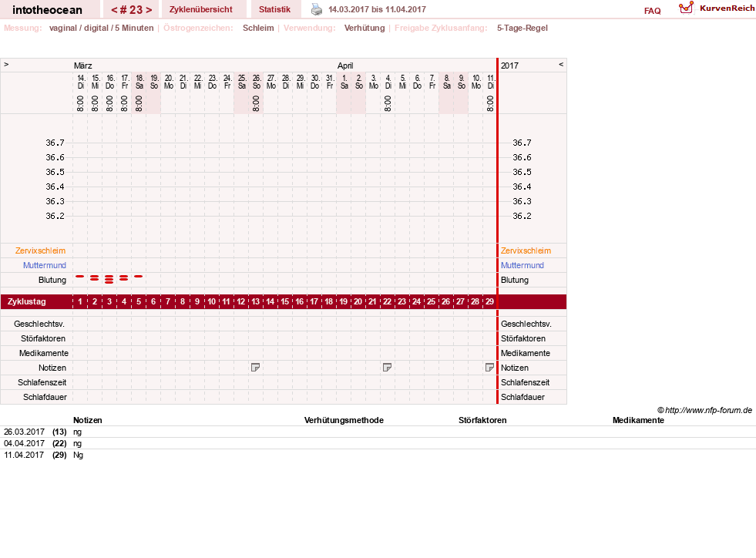Click the printer icon
The height and width of the screenshot is (558, 756).
pyautogui.click(x=316, y=9)
